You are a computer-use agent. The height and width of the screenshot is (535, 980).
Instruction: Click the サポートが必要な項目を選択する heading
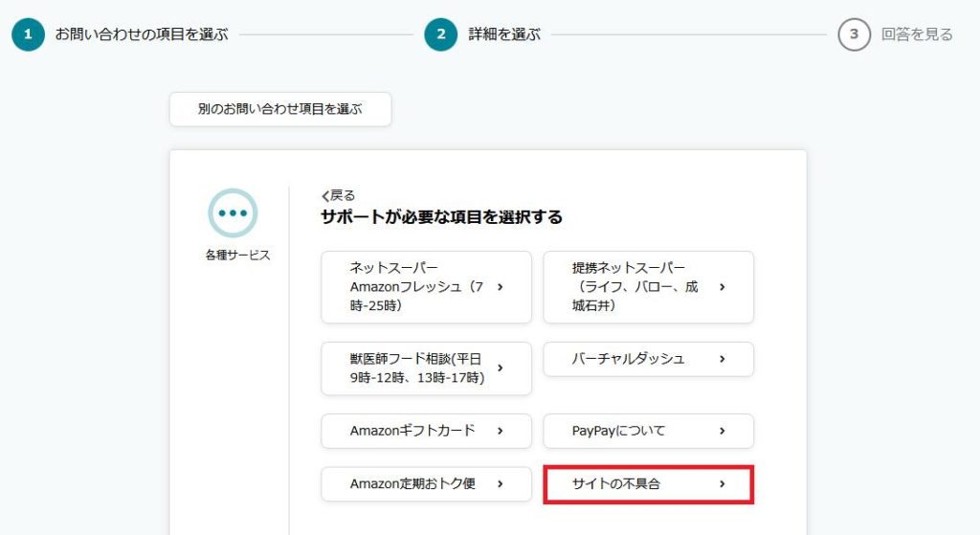tap(442, 217)
